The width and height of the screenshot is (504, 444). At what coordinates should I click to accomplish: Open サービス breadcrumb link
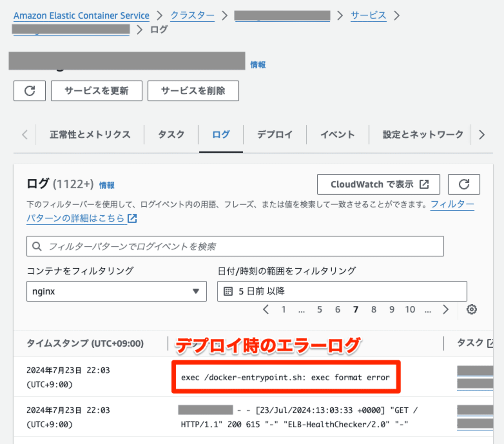pos(368,16)
